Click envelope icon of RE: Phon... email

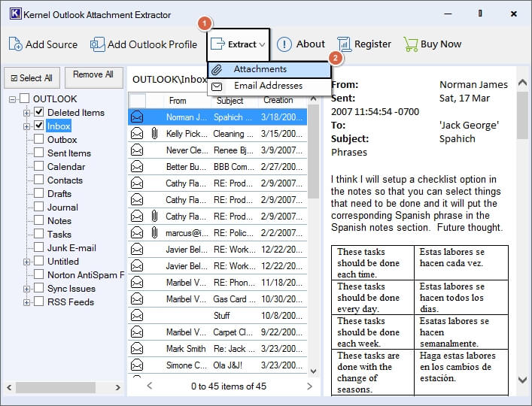[x=137, y=282]
